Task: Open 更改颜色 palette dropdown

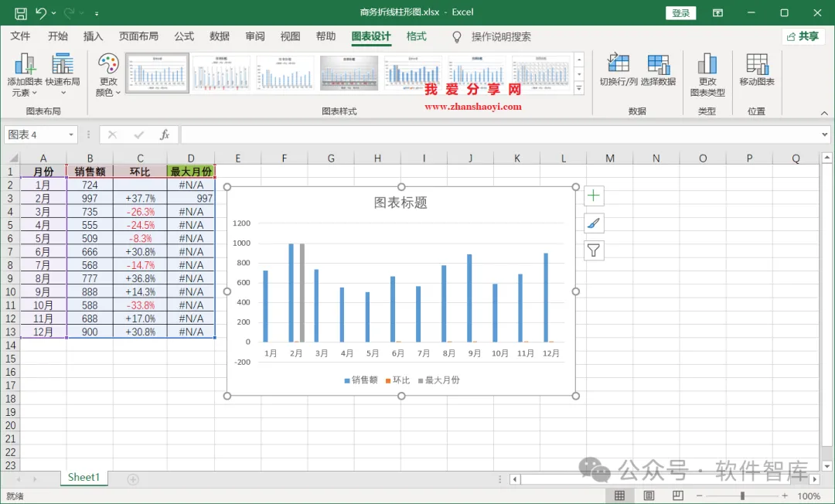Action: click(x=108, y=75)
